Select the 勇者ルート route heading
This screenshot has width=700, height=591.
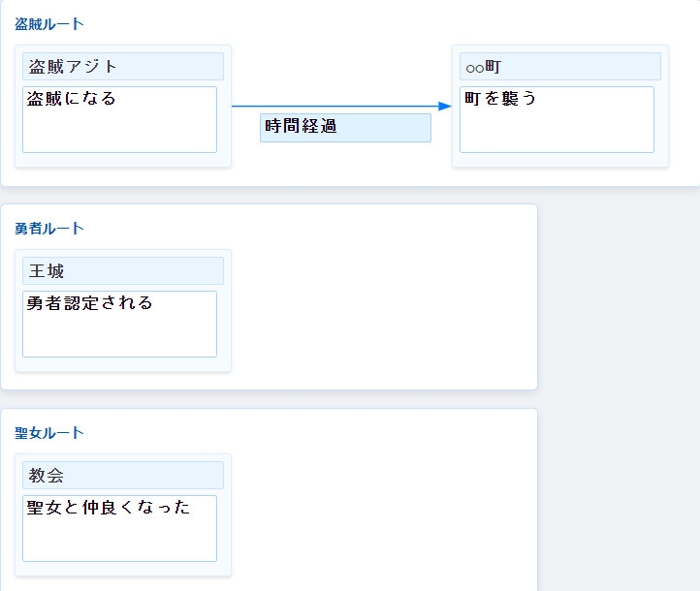(x=49, y=229)
